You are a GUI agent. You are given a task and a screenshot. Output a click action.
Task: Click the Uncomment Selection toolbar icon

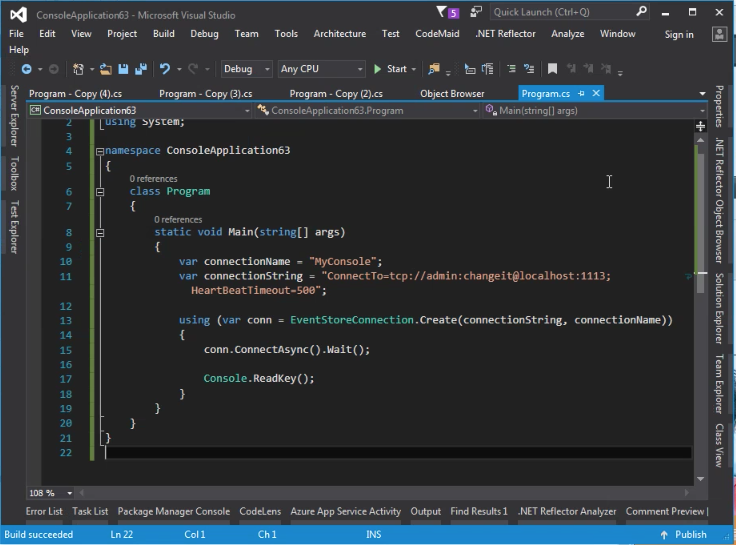tap(529, 69)
